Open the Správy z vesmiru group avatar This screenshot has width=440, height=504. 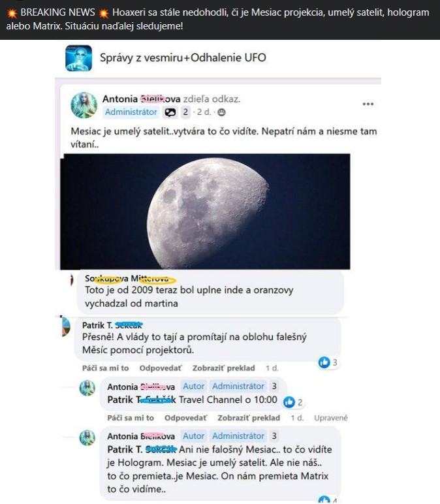click(79, 58)
